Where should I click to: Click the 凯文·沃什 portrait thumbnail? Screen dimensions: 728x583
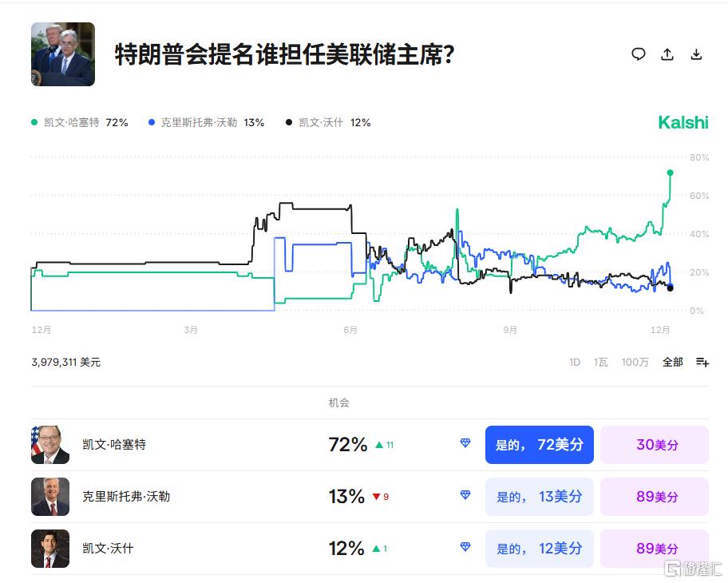50,548
